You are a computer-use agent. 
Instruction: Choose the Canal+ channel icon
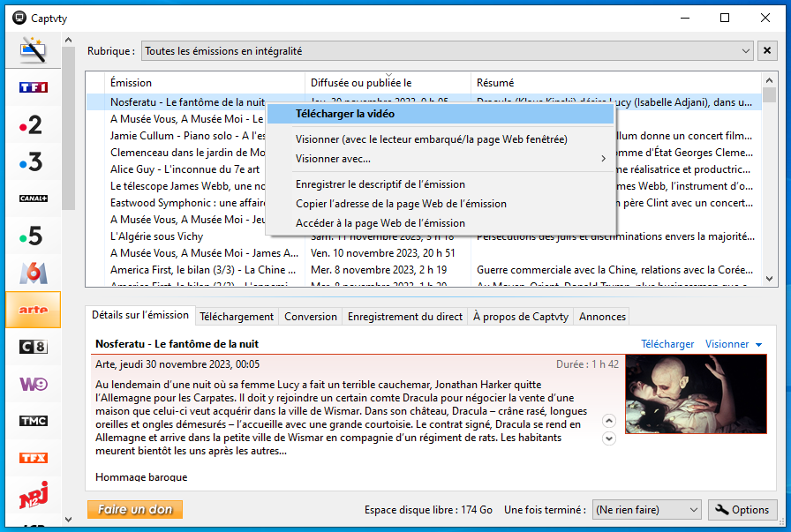pos(33,199)
